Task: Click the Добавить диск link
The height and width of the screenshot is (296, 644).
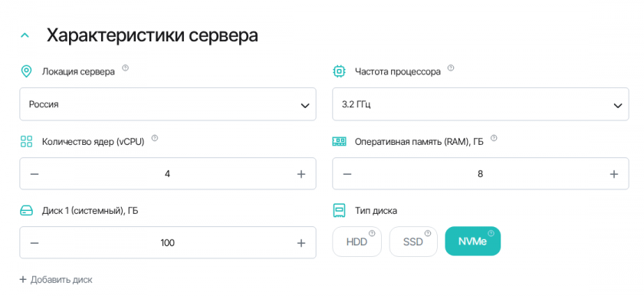Action: coord(56,280)
